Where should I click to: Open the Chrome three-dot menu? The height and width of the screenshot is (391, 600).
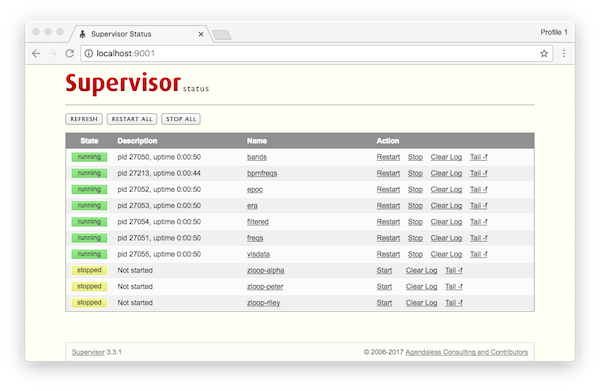564,54
